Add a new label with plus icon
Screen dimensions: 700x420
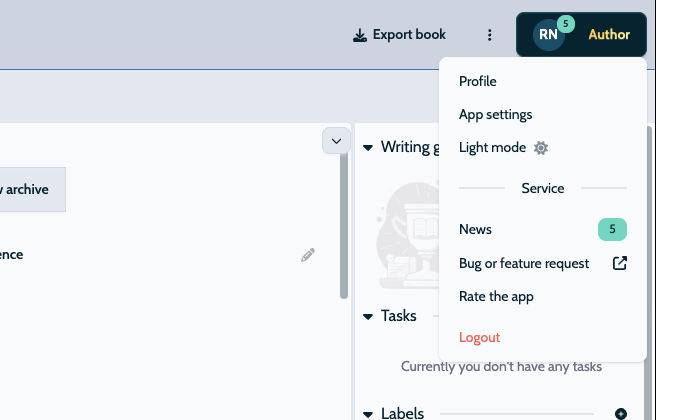pyautogui.click(x=620, y=413)
